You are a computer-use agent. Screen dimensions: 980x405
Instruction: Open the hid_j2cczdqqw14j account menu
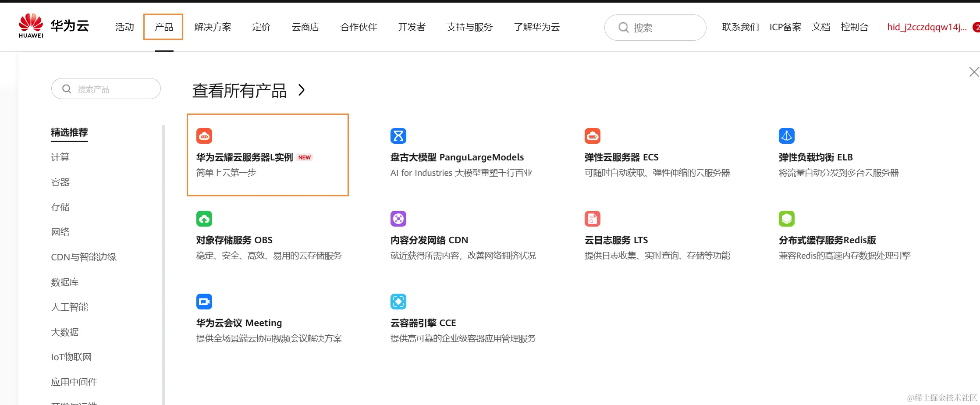[927, 27]
